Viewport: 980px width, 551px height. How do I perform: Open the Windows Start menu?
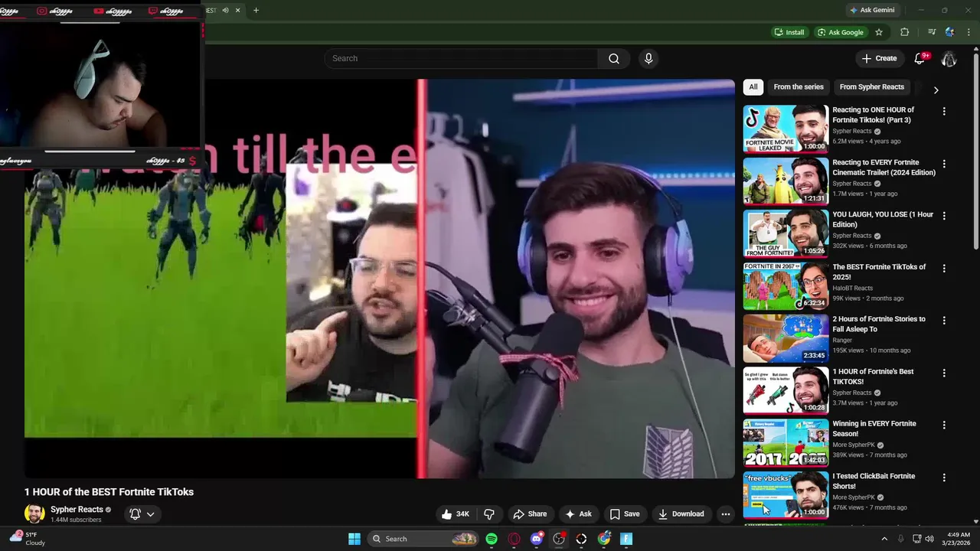coord(354,539)
